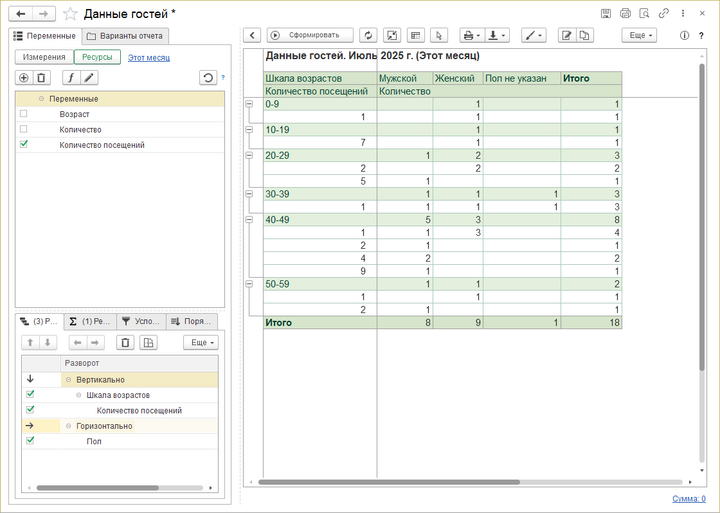This screenshot has height=513, width=720.
Task: Click the save diskette icon in title bar
Action: (x=606, y=13)
